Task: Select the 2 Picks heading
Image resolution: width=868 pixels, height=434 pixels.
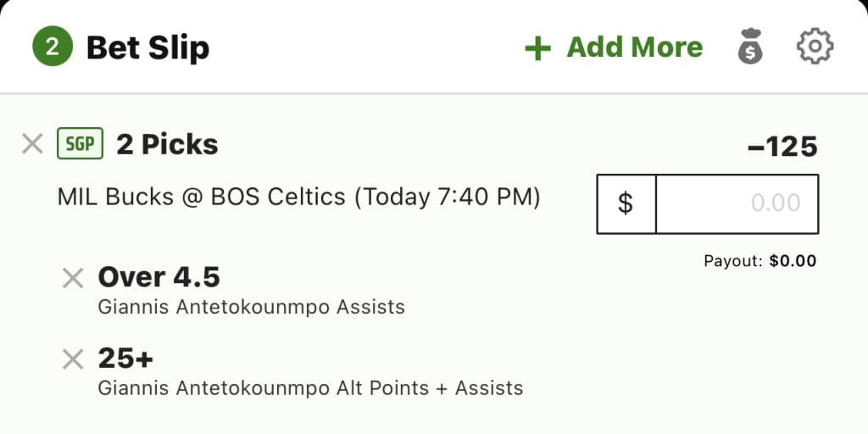Action: point(167,145)
